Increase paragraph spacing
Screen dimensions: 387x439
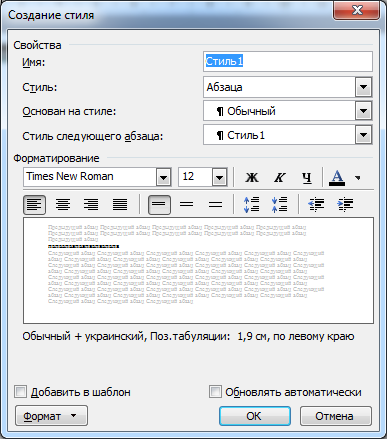[x=252, y=204]
